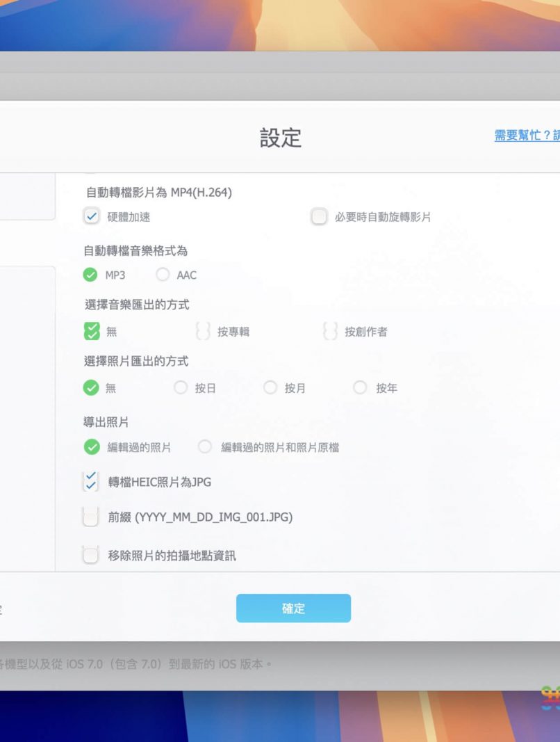Choose 按專輯 music export option
Image resolution: width=560 pixels, height=742 pixels.
click(x=204, y=332)
